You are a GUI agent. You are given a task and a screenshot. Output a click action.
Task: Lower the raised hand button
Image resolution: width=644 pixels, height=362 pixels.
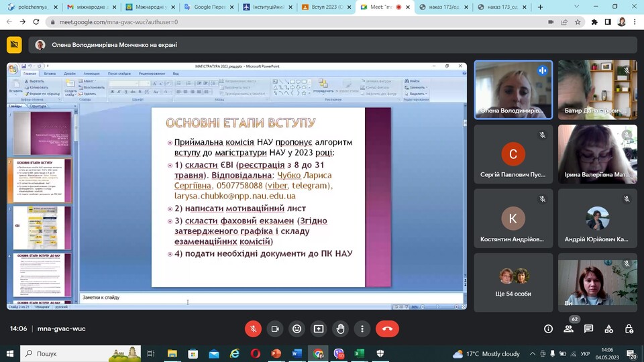pyautogui.click(x=341, y=328)
